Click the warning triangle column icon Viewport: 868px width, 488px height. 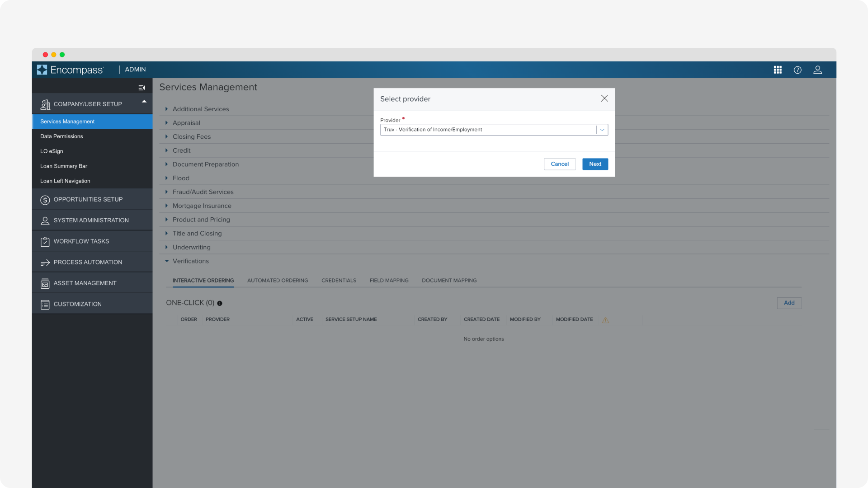point(605,320)
